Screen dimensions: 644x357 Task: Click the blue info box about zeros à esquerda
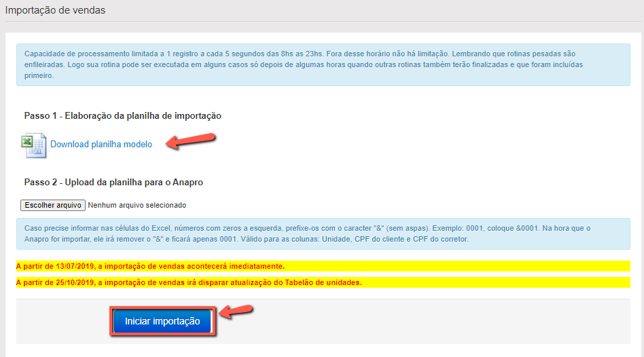pos(323,233)
